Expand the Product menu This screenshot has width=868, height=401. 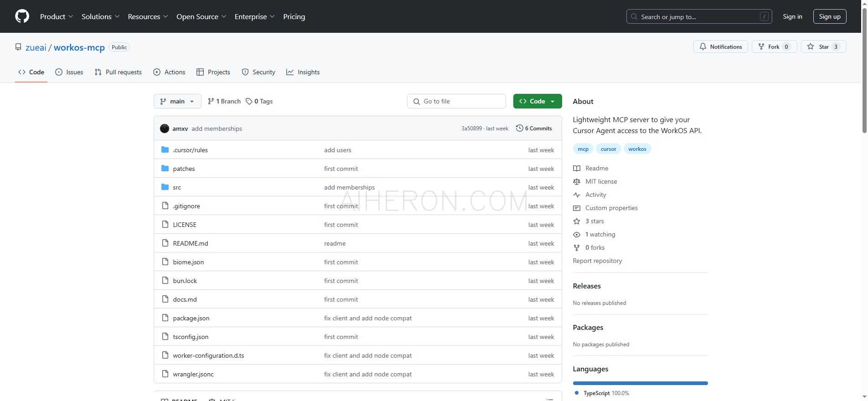[x=57, y=16]
